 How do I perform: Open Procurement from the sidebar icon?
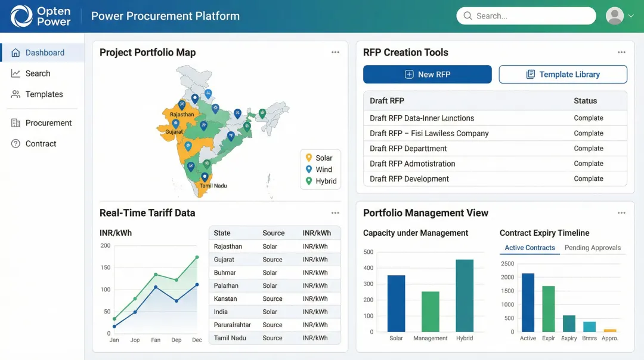[x=16, y=122]
